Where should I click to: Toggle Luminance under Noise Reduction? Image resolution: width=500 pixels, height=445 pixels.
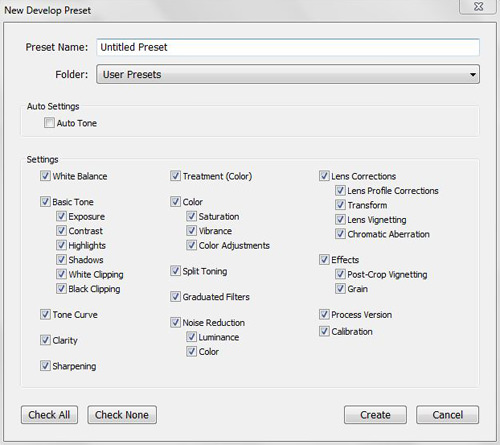coord(191,337)
